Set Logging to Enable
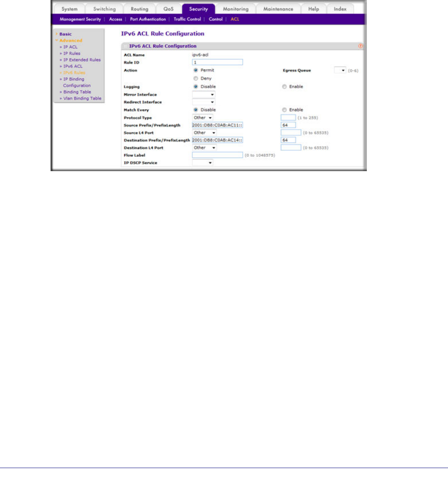The image size is (448, 501). point(284,87)
